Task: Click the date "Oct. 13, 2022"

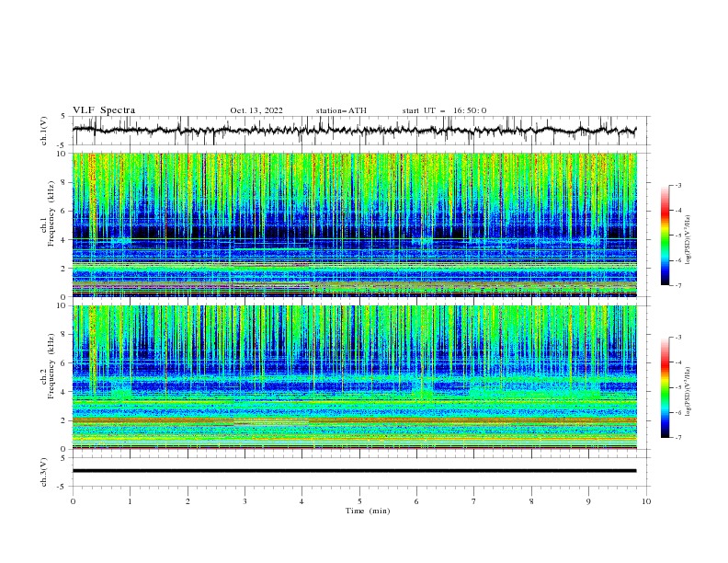Action: click(x=256, y=110)
